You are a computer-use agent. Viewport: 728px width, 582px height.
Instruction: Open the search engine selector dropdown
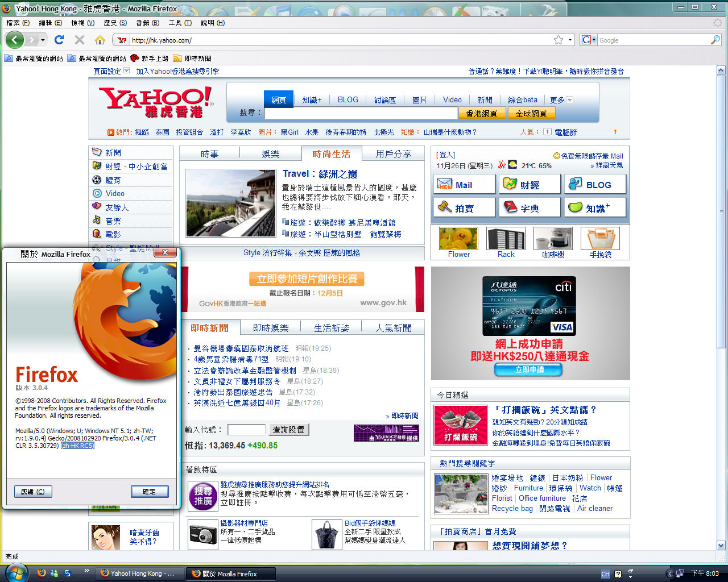589,40
